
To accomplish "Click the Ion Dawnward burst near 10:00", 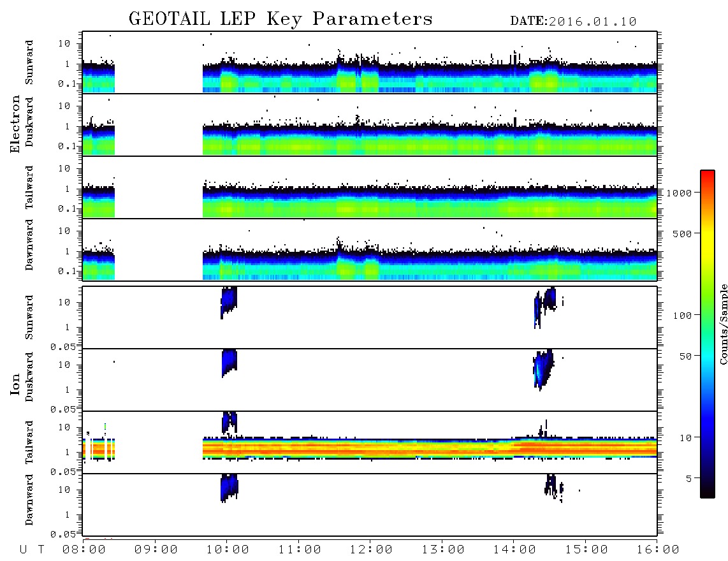I will pyautogui.click(x=229, y=488).
